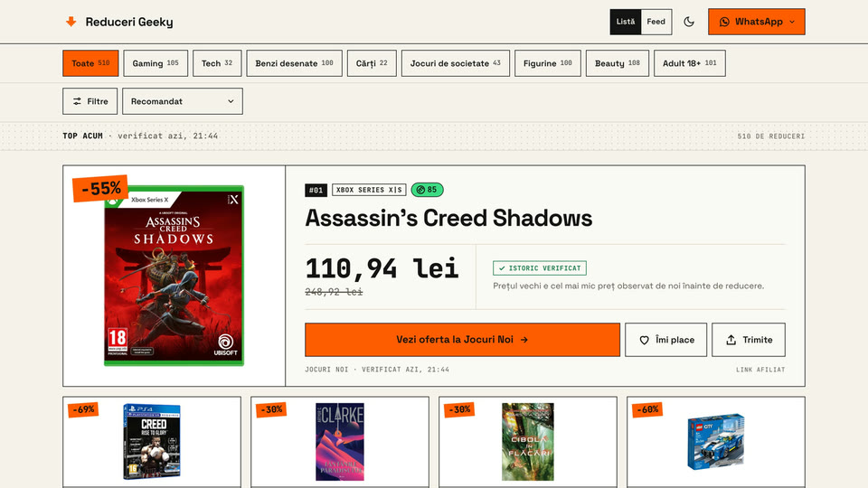Click the Trimite share button
868x488 pixels.
click(x=749, y=340)
